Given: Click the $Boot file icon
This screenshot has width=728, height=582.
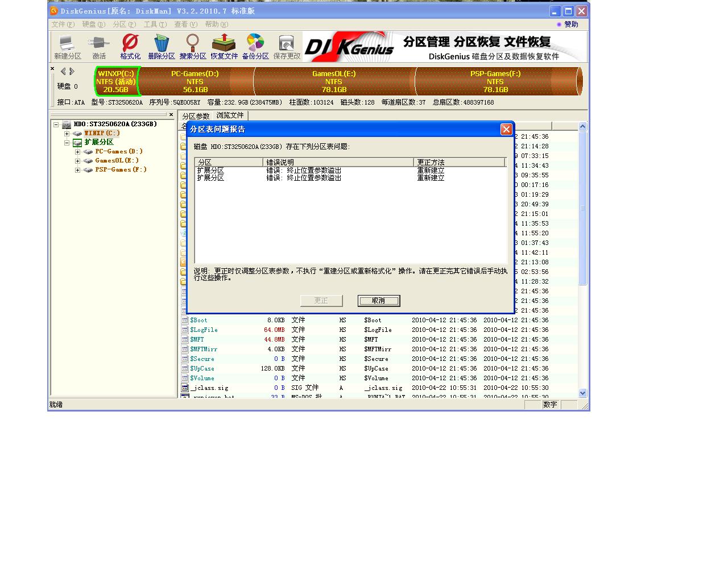Looking at the screenshot, I should point(185,320).
